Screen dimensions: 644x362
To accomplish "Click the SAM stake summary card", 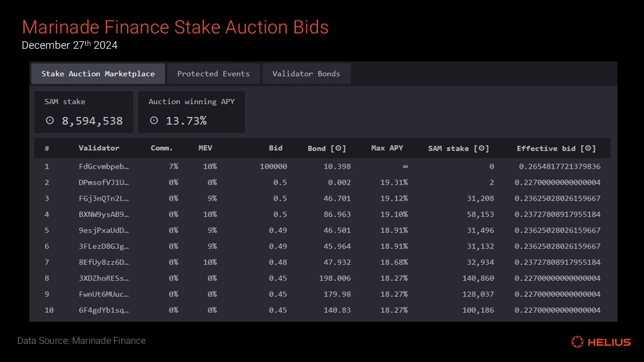I will click(84, 112).
